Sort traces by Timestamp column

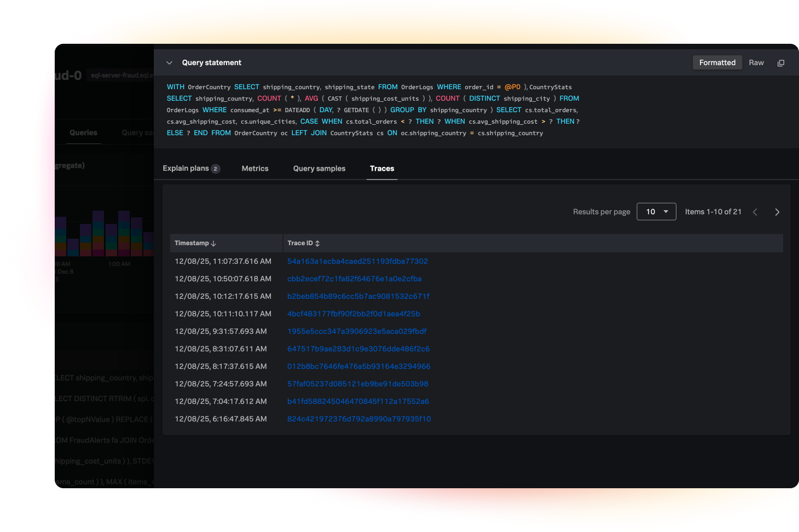[195, 243]
